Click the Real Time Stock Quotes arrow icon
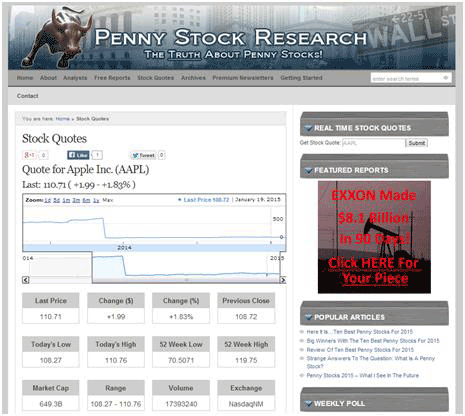This screenshot has height=416, width=465. 308,128
